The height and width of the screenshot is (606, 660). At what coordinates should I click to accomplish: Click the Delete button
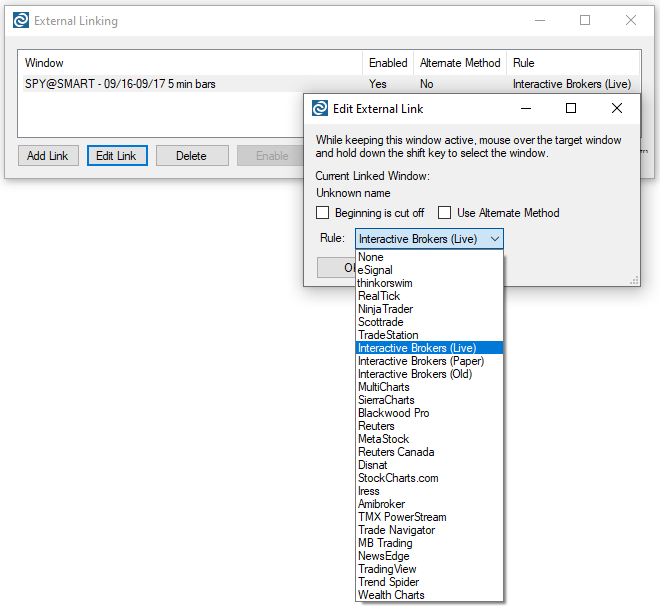click(191, 156)
